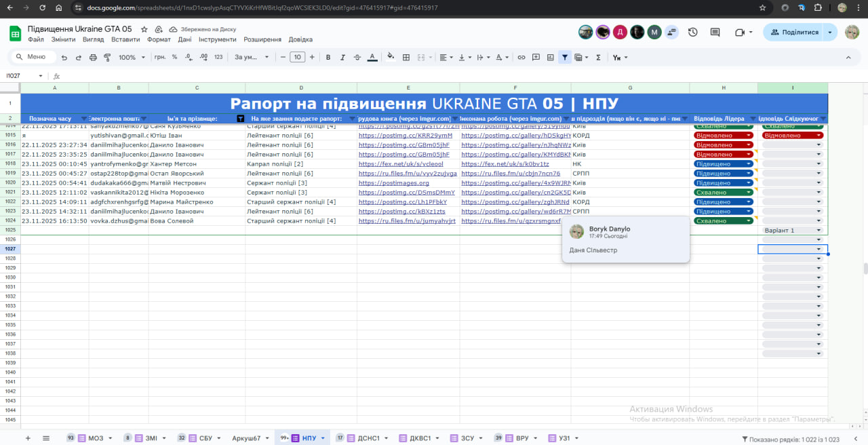Open the text color picker

coord(372,58)
